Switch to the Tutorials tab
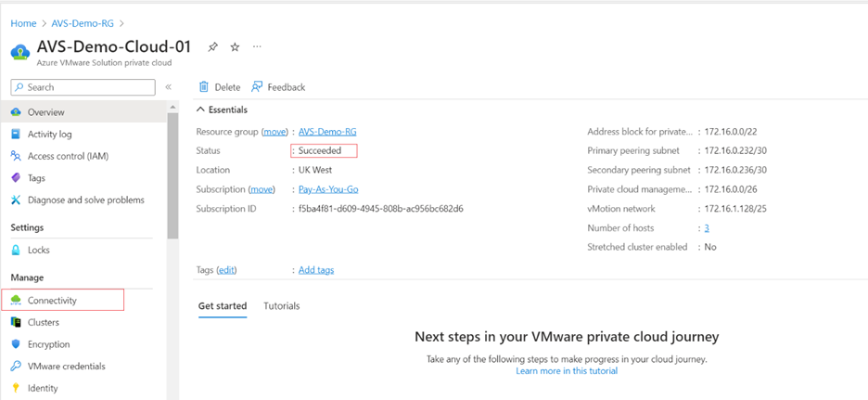 [x=282, y=306]
